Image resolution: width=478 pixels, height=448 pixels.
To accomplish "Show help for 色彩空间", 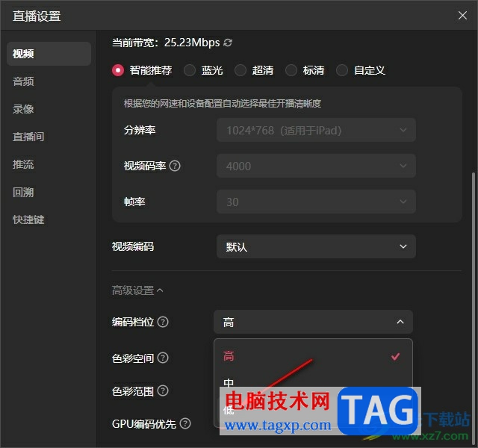I will (x=163, y=358).
